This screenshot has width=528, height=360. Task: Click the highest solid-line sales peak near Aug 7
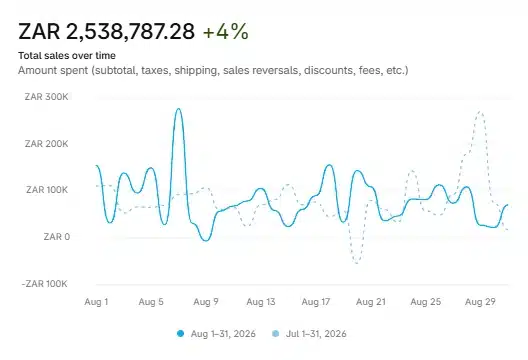pos(178,109)
